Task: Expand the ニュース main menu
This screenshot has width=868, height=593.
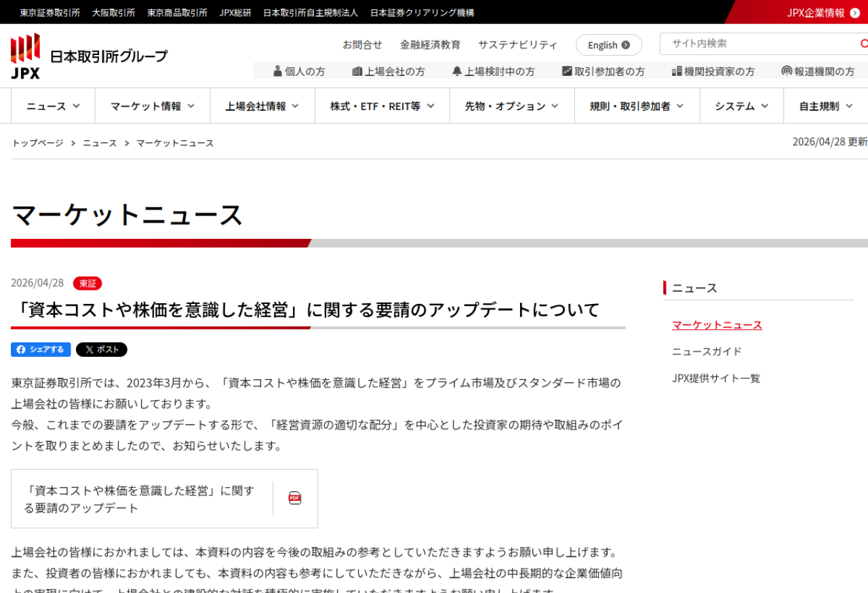Action: pyautogui.click(x=53, y=106)
